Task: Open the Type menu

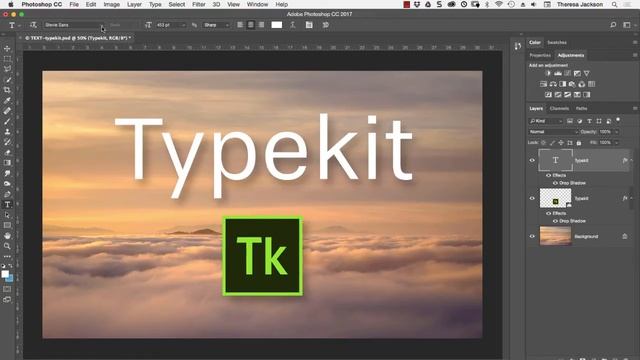Action: [155, 4]
